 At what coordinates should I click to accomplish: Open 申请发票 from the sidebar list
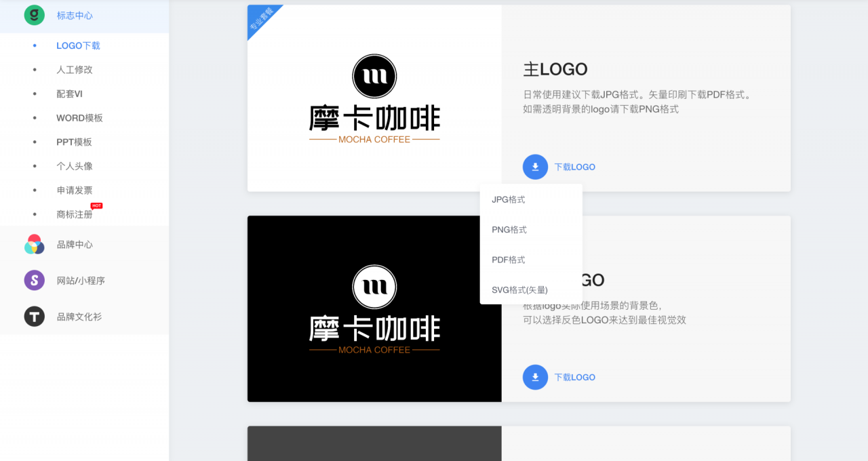pos(75,190)
